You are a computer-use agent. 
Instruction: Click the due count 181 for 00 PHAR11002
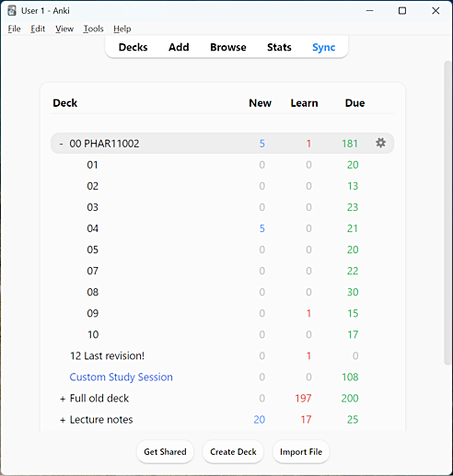tap(350, 144)
